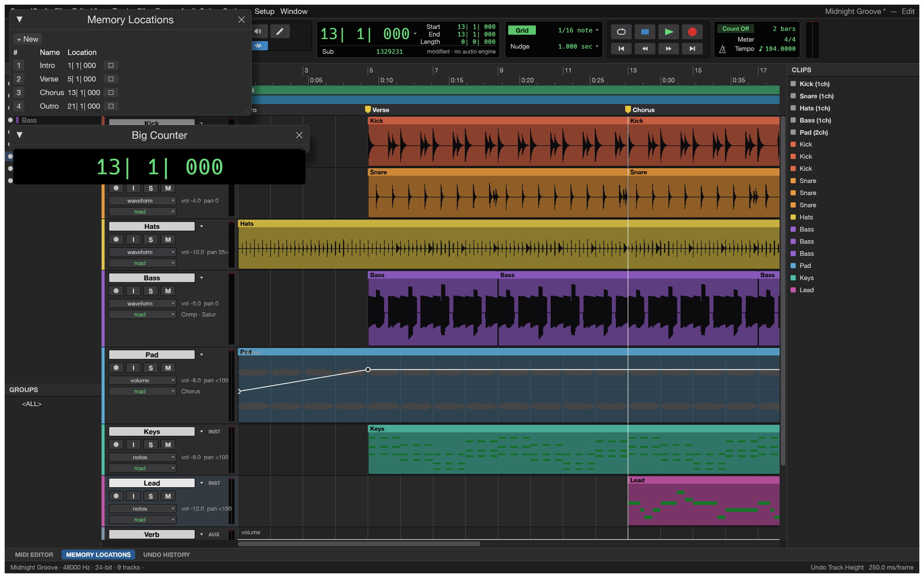Image resolution: width=924 pixels, height=578 pixels.
Task: Collapse the Big Counter panel triangle
Action: pyautogui.click(x=19, y=135)
